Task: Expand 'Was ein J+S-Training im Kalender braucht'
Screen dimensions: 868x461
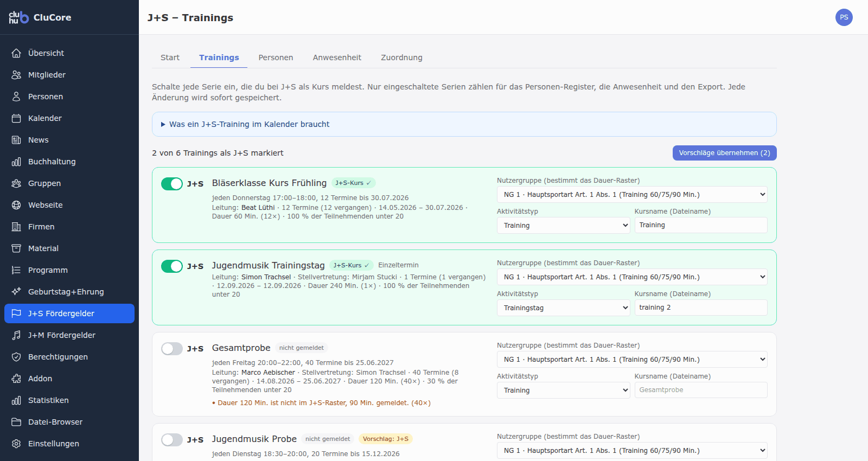Action: [x=464, y=124]
